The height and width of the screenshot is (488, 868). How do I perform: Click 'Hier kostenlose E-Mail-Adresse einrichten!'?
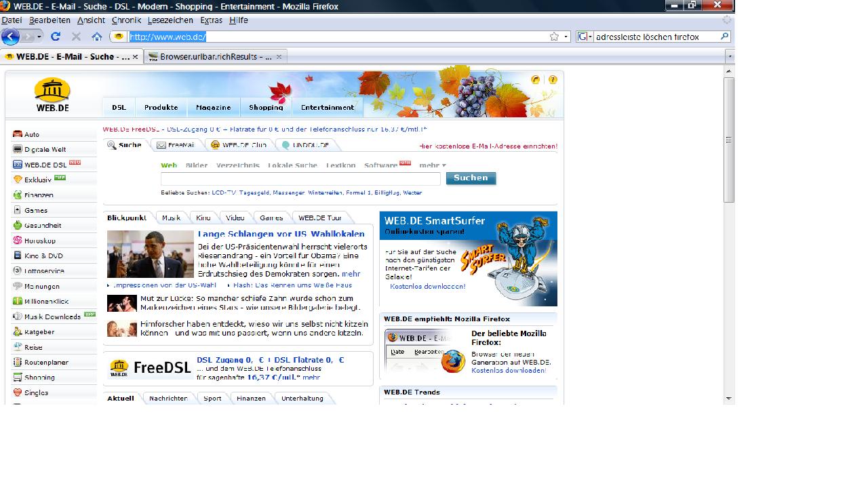(488, 146)
